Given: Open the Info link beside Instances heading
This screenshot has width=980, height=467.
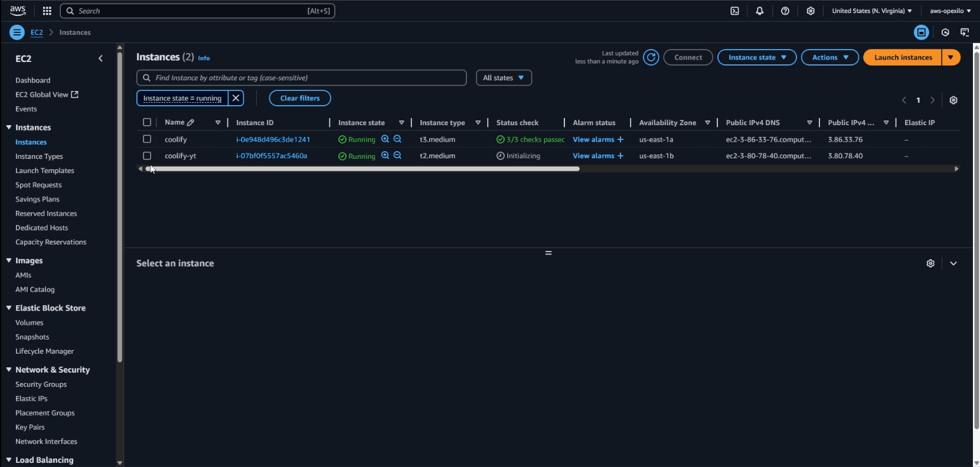Looking at the screenshot, I should [204, 58].
